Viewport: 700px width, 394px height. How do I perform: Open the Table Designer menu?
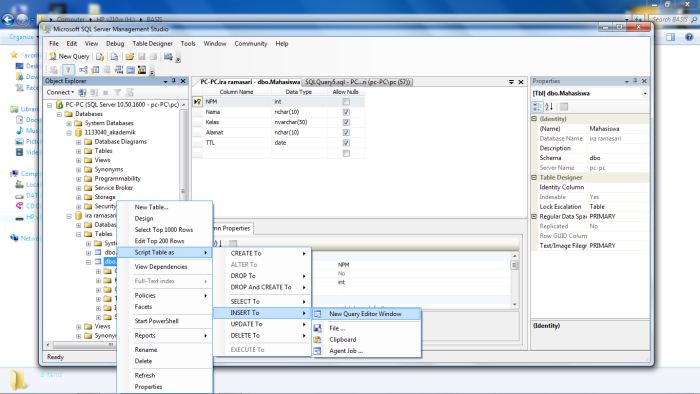pyautogui.click(x=152, y=44)
